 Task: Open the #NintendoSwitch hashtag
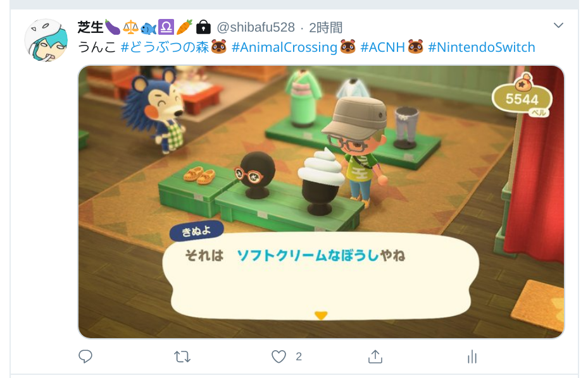[482, 47]
